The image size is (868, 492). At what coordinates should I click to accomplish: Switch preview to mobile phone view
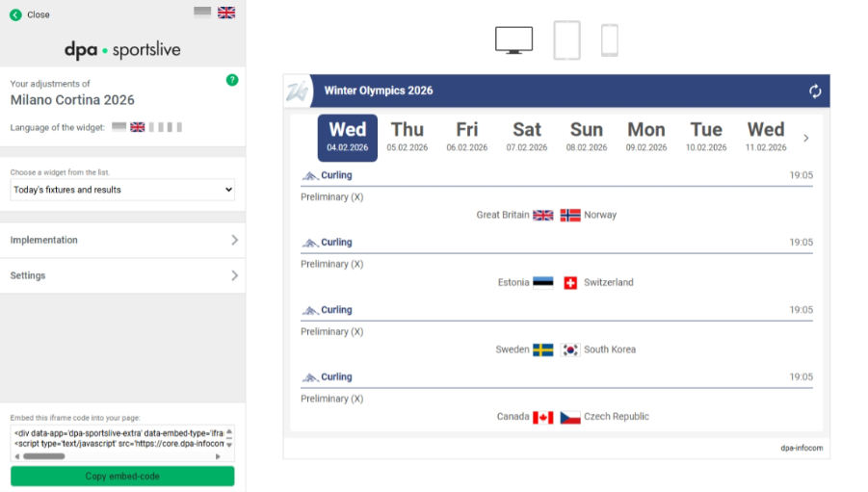(x=609, y=40)
